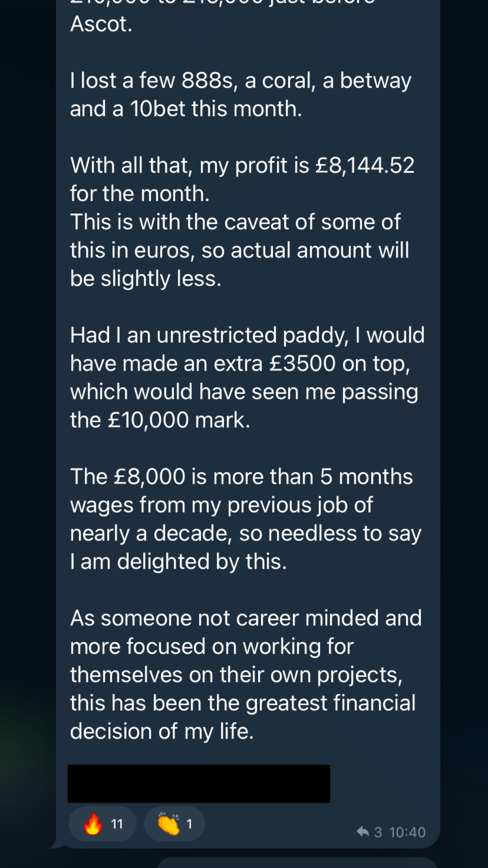Click the "decision of my life." line
The image size is (488, 868).
point(162,731)
